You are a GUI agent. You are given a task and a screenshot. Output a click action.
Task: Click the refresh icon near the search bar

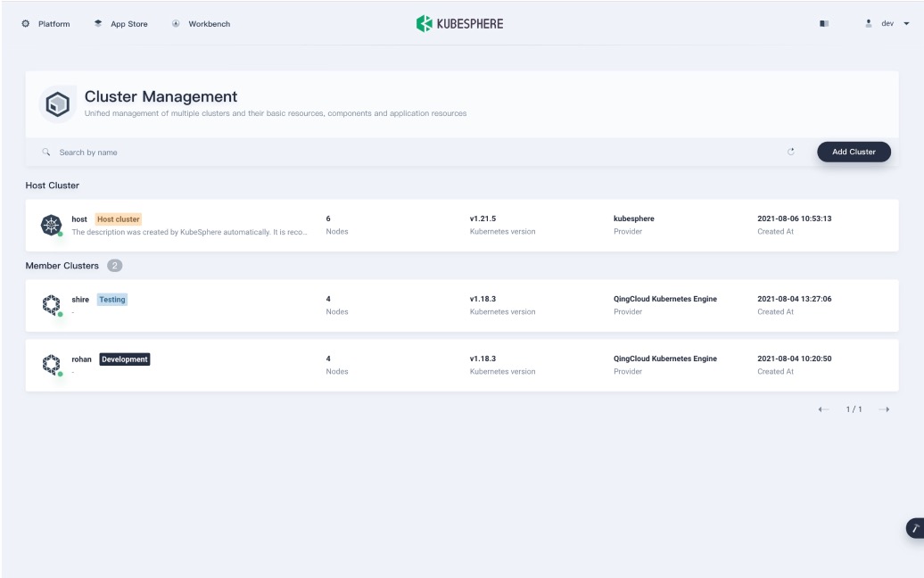tap(791, 152)
